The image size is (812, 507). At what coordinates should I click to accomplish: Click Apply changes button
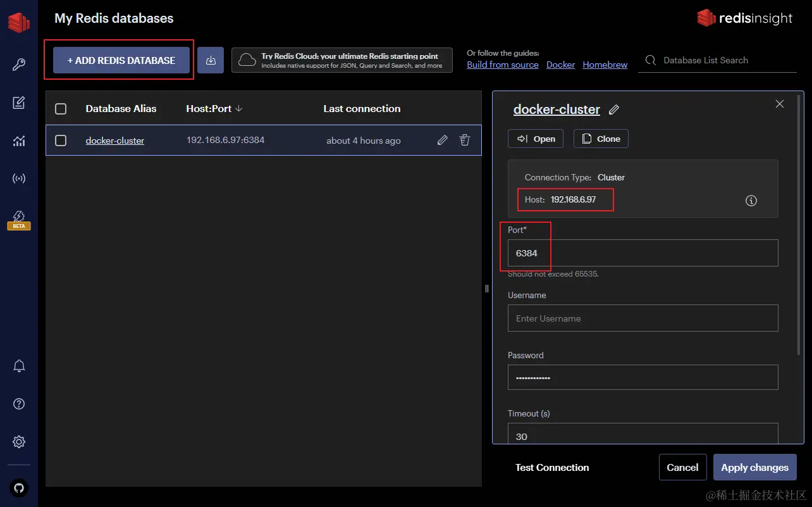coord(755,468)
